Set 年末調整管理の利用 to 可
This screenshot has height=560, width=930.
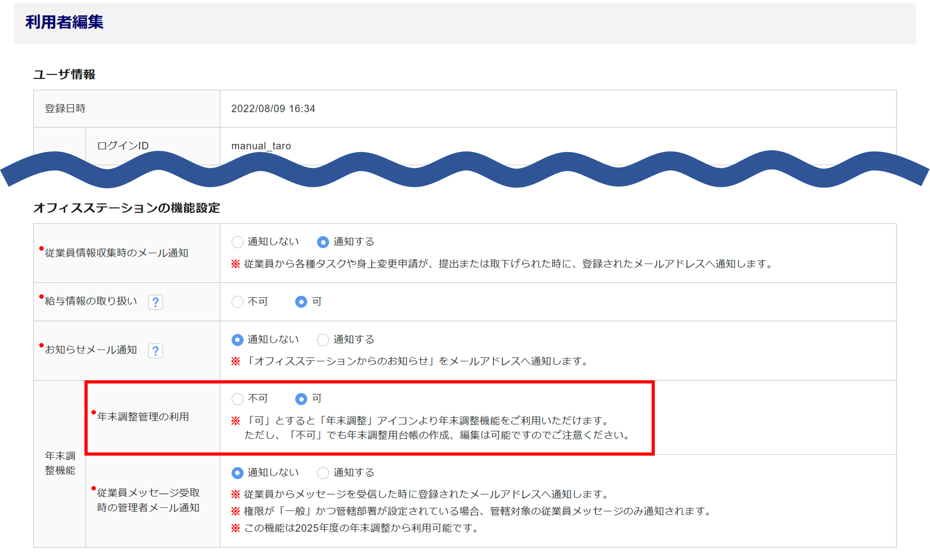coord(301,399)
